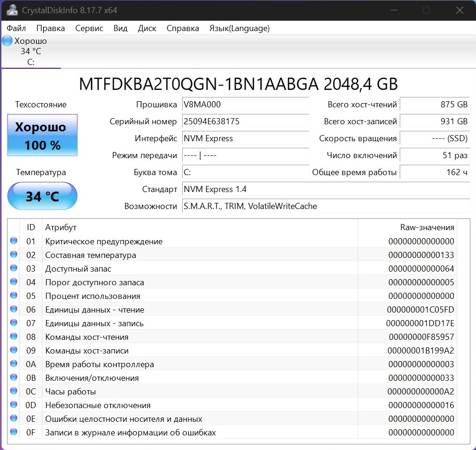Click the Хорошо 100 % health status button
The height and width of the screenshot is (450, 476).
(42, 136)
